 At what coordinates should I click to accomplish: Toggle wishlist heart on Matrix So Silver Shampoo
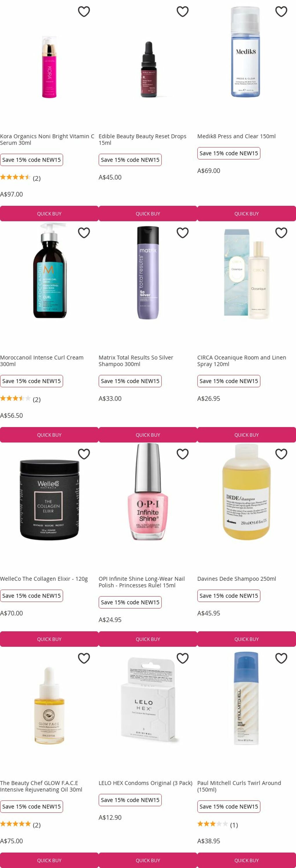pos(182,233)
